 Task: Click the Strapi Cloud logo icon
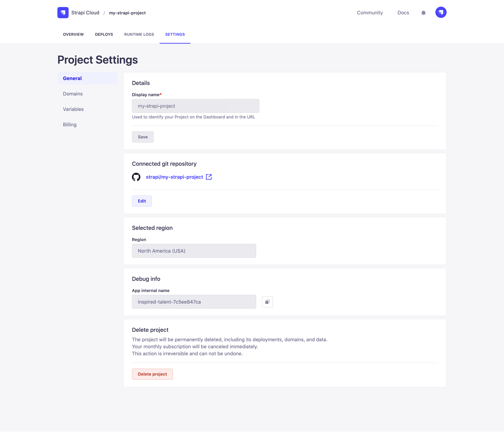click(x=63, y=12)
